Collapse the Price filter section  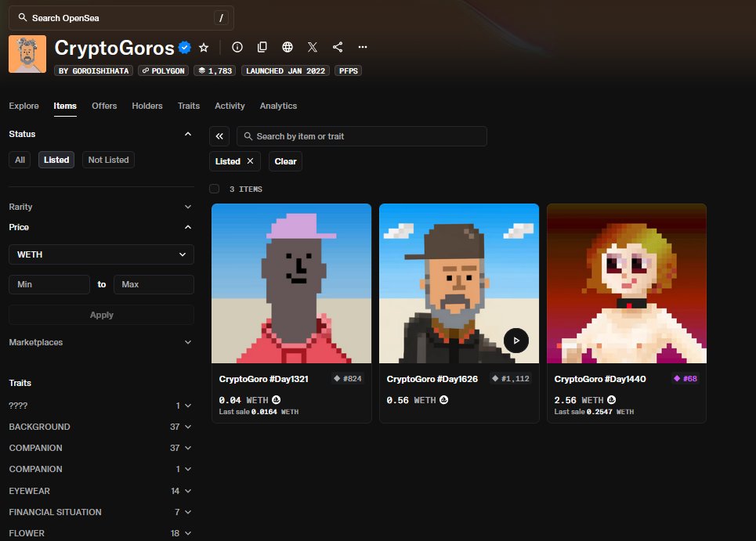point(188,227)
